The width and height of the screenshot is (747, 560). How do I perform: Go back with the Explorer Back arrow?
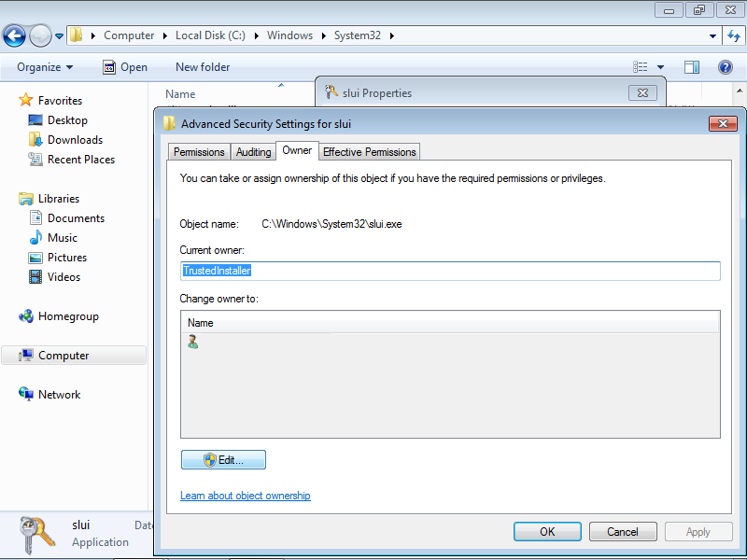(14, 35)
